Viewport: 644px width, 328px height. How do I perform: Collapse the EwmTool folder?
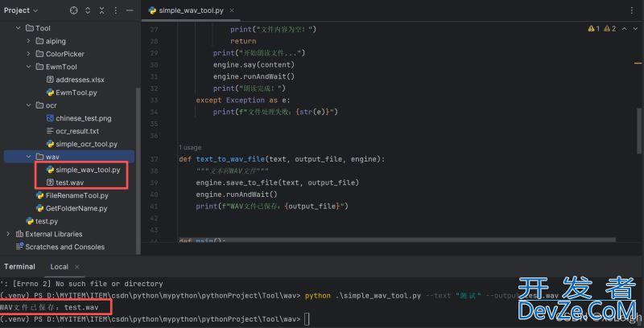30,67
